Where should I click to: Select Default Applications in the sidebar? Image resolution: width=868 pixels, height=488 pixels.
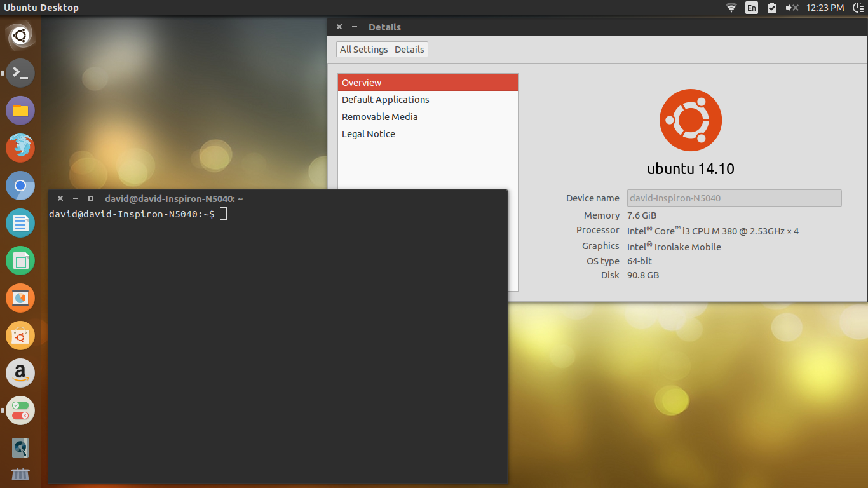385,99
